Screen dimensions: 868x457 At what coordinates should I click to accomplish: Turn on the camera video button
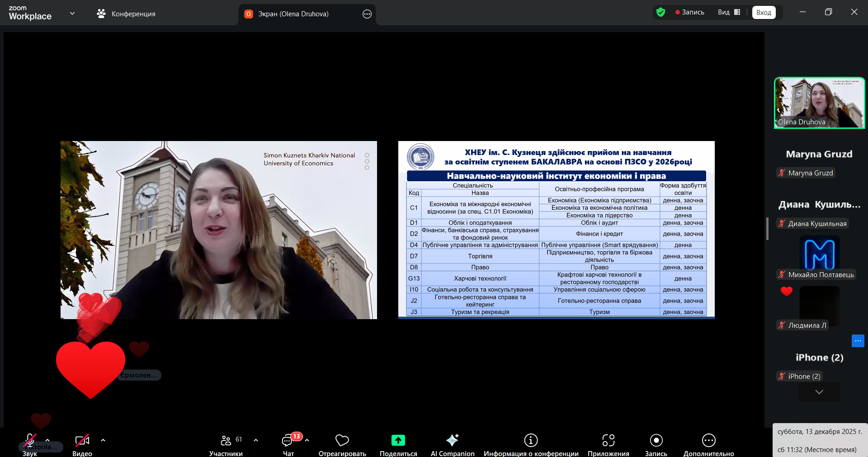[x=82, y=440]
